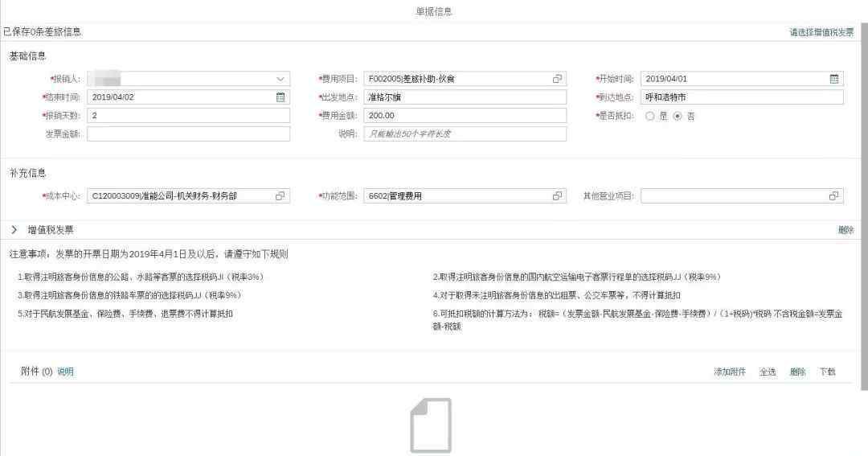Click the 发票金额 input field
The height and width of the screenshot is (456, 868).
pyautogui.click(x=188, y=134)
